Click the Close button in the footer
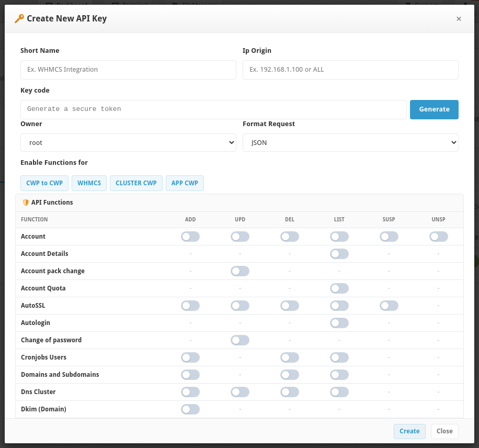 [444, 431]
